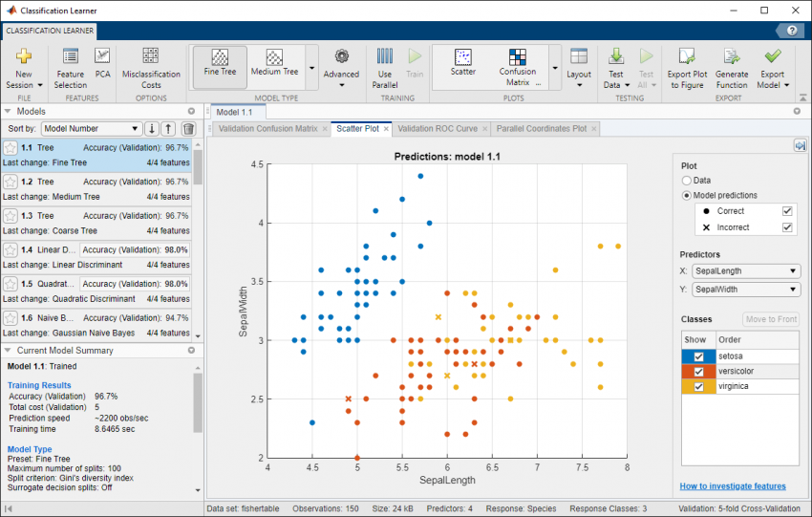Open the X predictor SepalLength dropdown
This screenshot has width=812, height=517.
pyautogui.click(x=746, y=270)
